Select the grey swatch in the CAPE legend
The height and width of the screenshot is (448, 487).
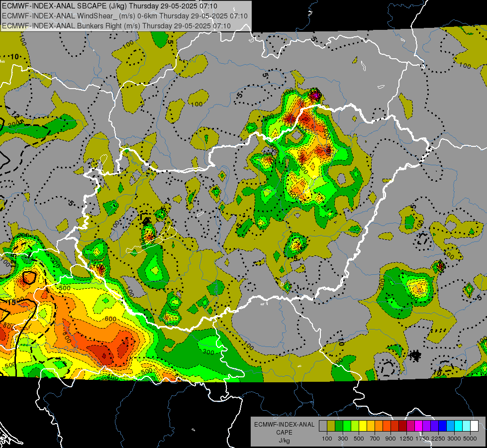coord(323,426)
